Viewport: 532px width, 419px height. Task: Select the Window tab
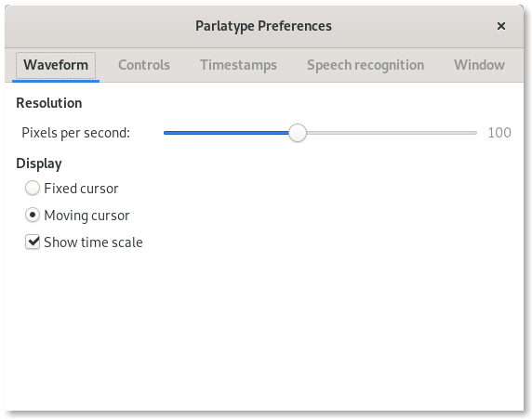(x=479, y=65)
